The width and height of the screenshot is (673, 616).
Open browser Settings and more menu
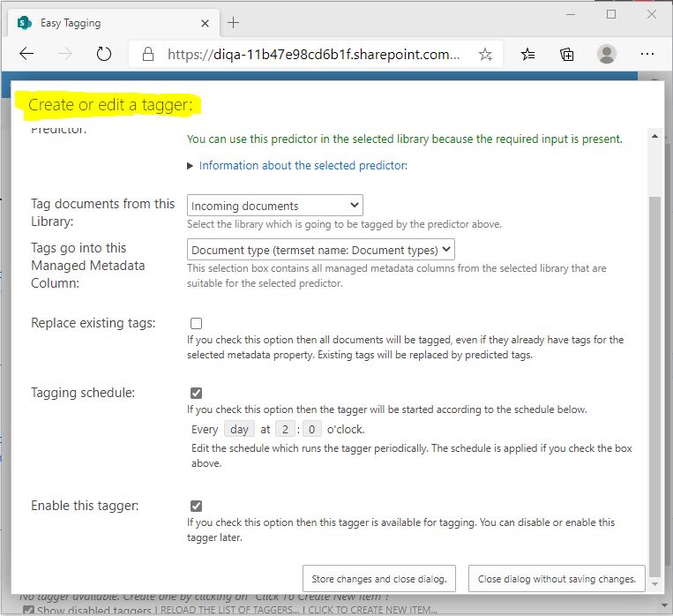point(647,54)
